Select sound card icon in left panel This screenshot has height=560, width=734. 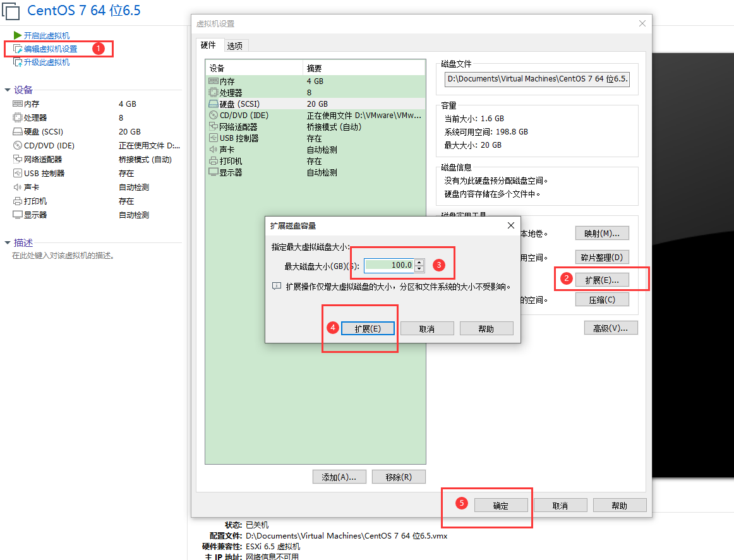pyautogui.click(x=18, y=187)
